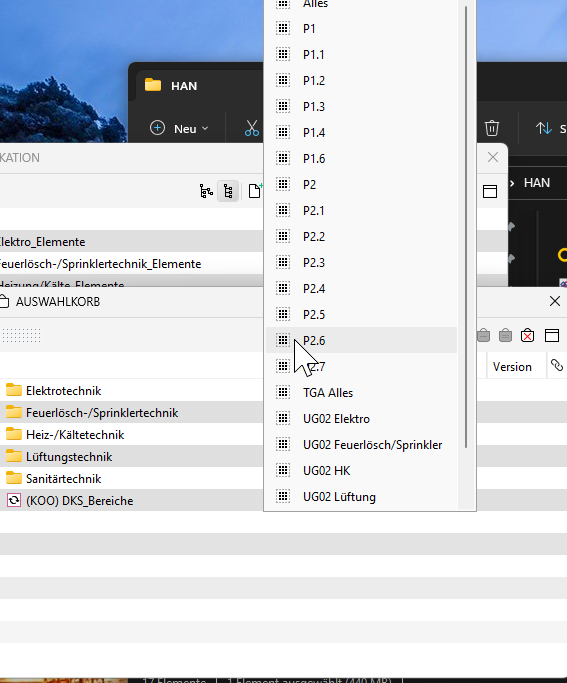The image size is (567, 683).
Task: Click the HAN breadcrumb in File Explorer
Action: pyautogui.click(x=537, y=183)
